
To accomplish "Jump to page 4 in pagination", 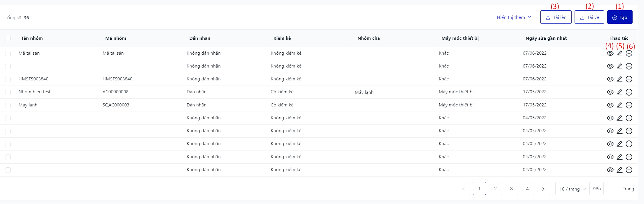I will tap(527, 189).
